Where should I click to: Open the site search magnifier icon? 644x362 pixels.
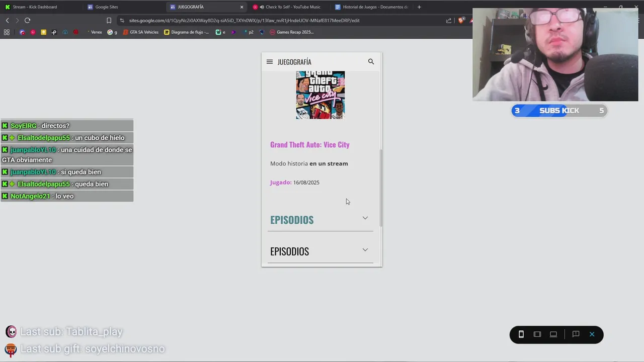point(371,61)
